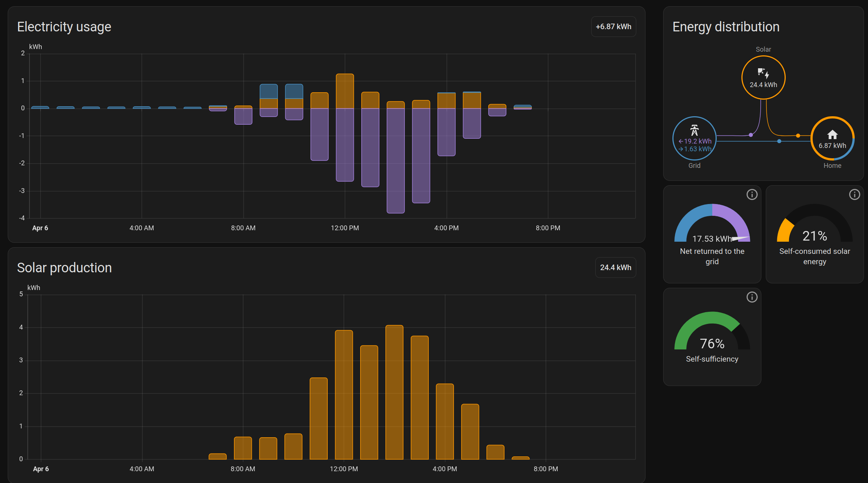The height and width of the screenshot is (483, 868).
Task: Click the Solar panel icon circle
Action: tap(763, 77)
